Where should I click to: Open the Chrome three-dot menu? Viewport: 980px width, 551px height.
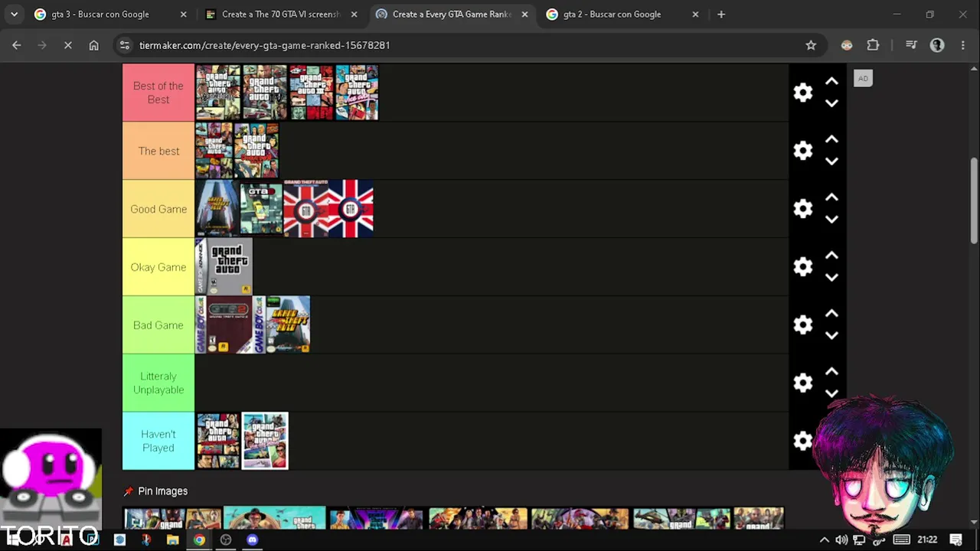point(963,45)
